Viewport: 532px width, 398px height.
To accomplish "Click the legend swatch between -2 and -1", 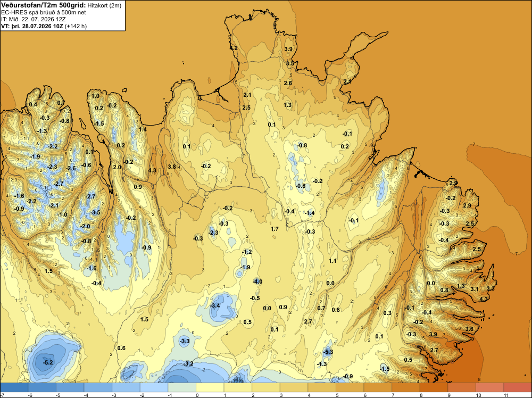I will [x=154, y=387].
